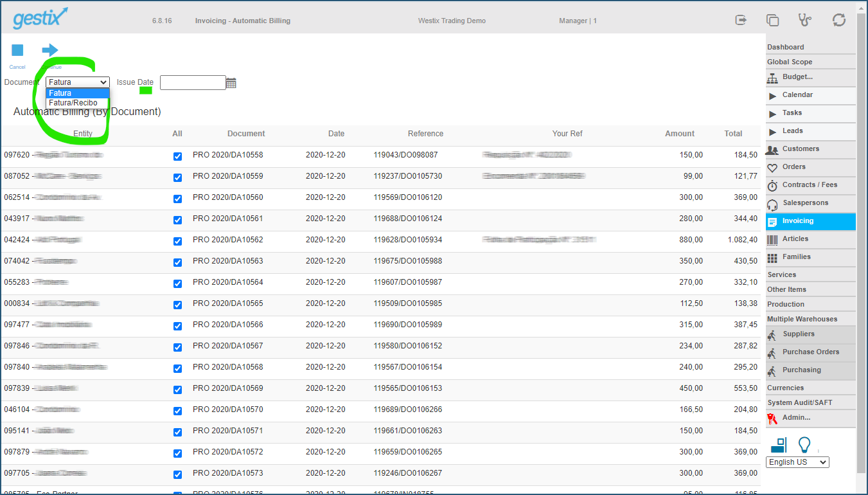
Task: Toggle the checkbox for PRO 2020/DA10562
Action: pos(178,241)
